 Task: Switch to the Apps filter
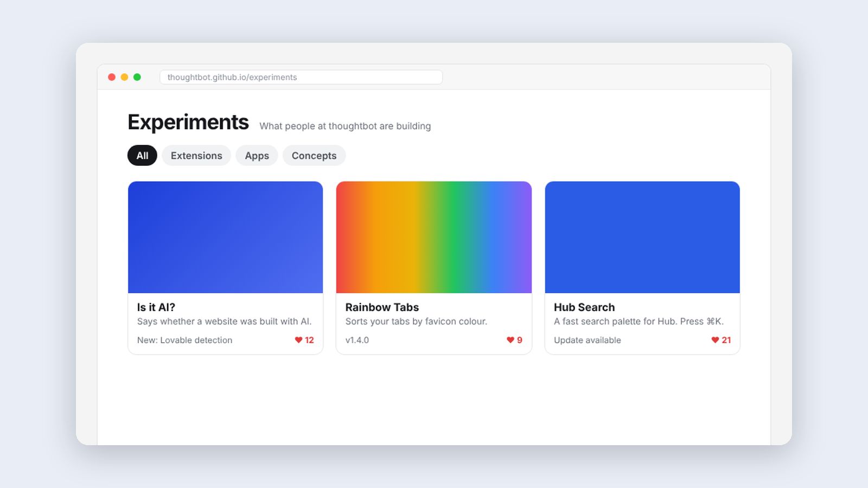coord(257,156)
